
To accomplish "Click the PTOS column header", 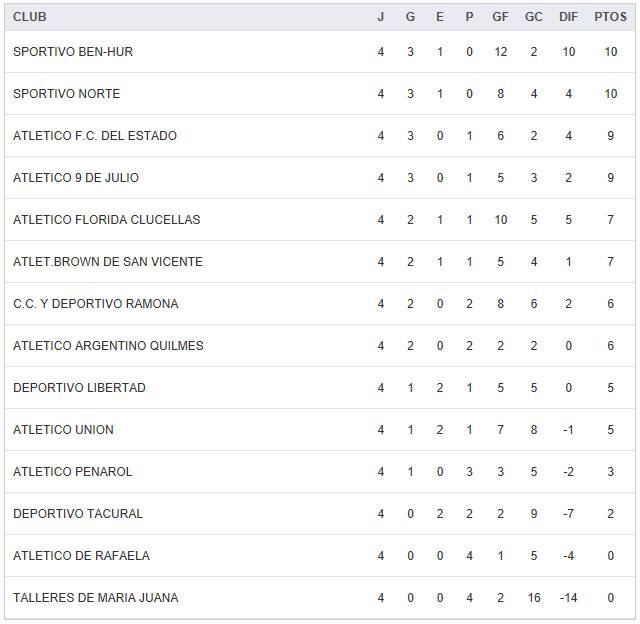I will point(610,17).
